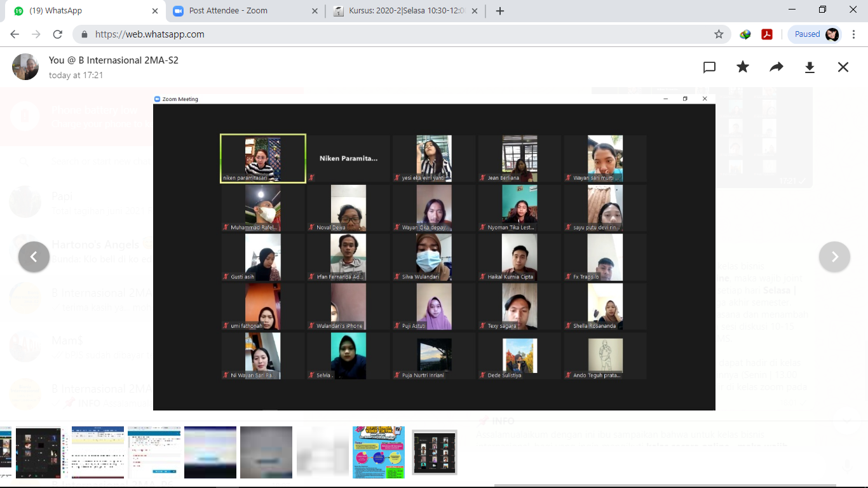Click the 'Texy sagara' label in the image

click(x=502, y=327)
